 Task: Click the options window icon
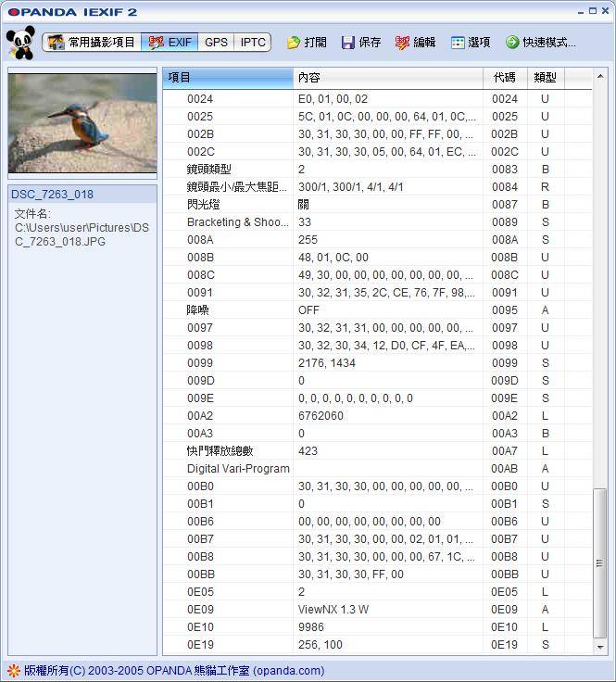coord(458,43)
